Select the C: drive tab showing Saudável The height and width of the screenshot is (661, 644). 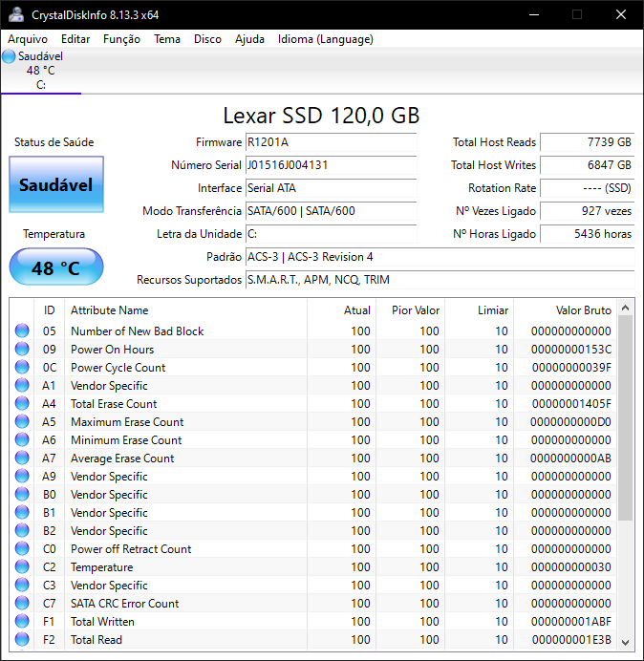[x=41, y=71]
